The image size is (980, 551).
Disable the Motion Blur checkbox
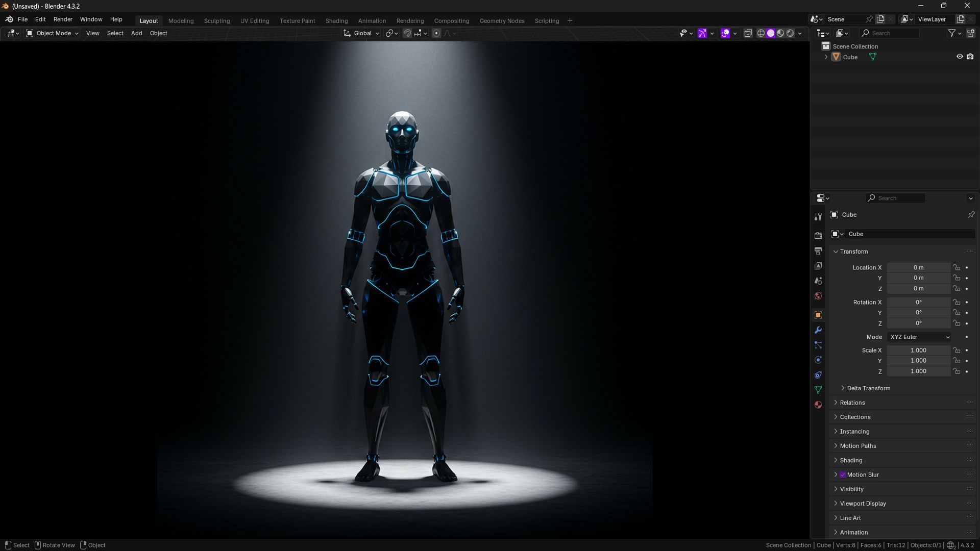click(x=843, y=474)
